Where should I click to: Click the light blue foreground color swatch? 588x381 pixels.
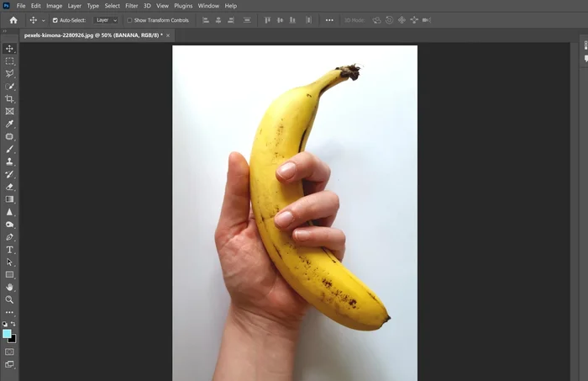pyautogui.click(x=7, y=334)
